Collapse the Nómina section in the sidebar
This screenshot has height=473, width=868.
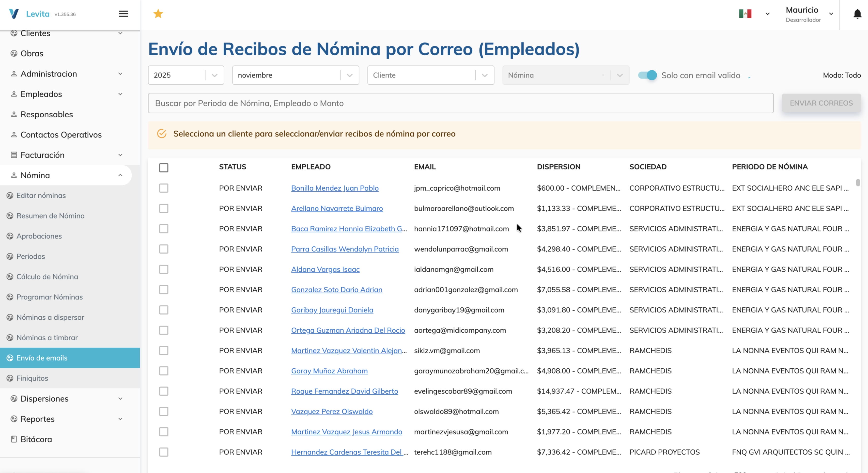click(120, 175)
